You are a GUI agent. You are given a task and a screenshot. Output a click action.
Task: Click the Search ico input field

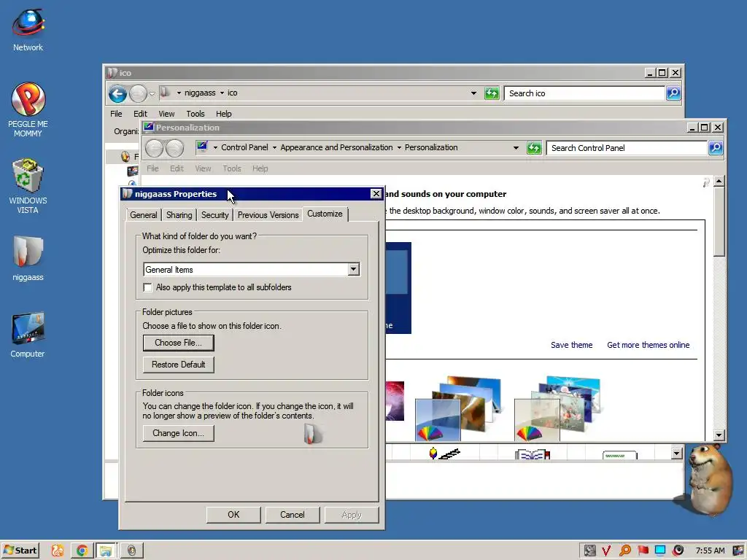pos(584,93)
